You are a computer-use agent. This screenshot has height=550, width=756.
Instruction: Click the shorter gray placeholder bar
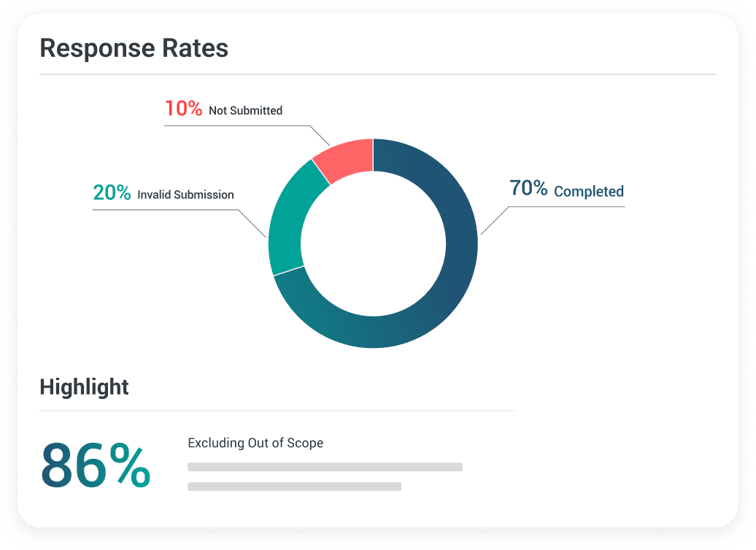click(294, 487)
